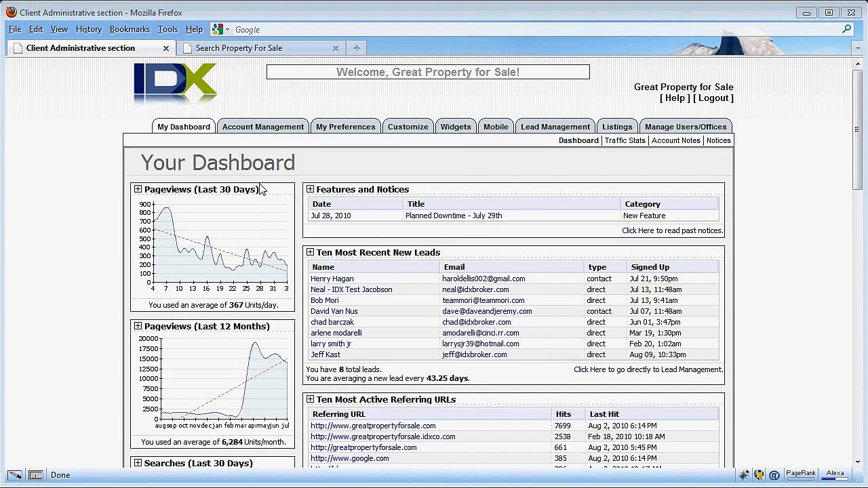Image resolution: width=868 pixels, height=488 pixels.
Task: Click the Google search input field
Action: tap(536, 30)
